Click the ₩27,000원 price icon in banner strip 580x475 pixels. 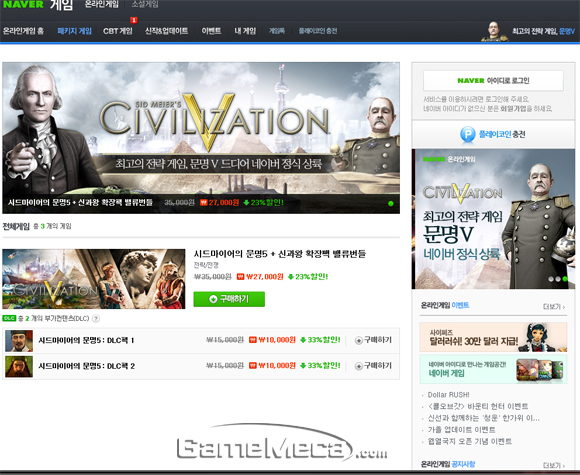[x=203, y=203]
